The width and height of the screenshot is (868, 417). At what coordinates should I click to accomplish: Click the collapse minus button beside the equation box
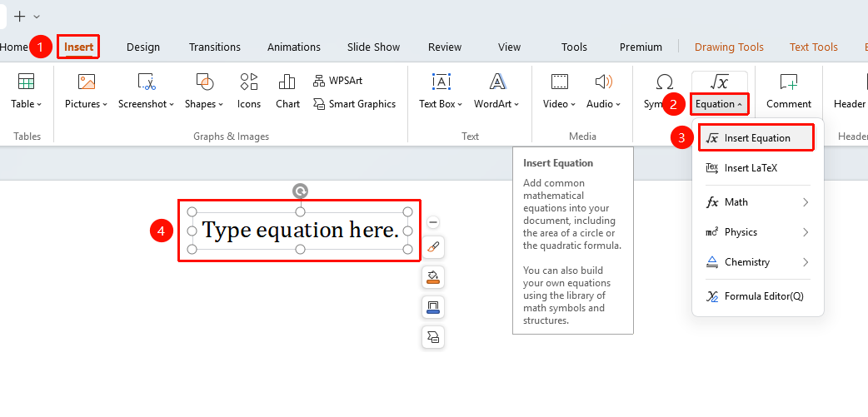[x=433, y=222]
